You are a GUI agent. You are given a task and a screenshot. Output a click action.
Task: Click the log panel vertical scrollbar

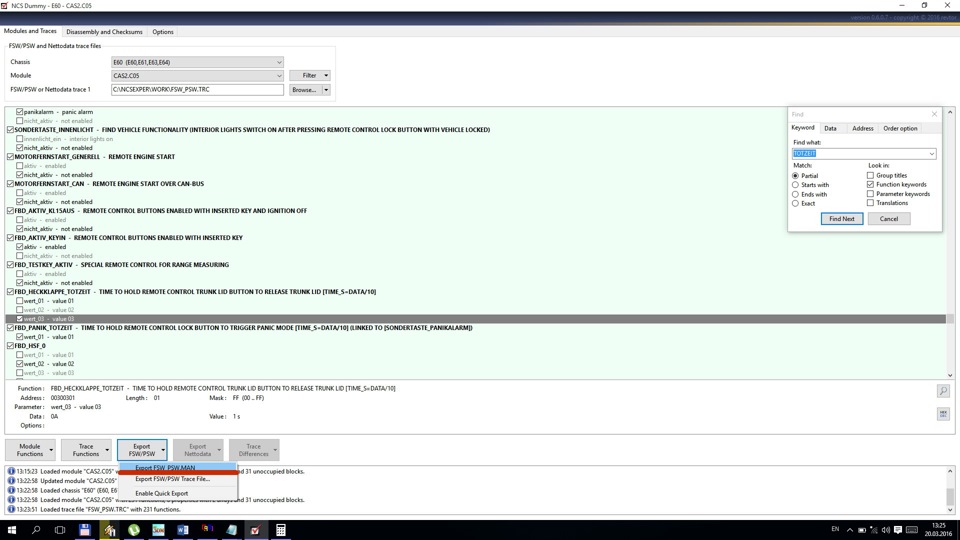coord(950,490)
